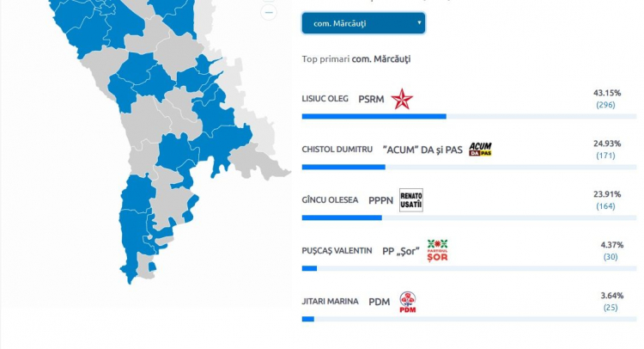Click the dropdown arrow next to Mărcăuți
644x349 pixels.
pyautogui.click(x=419, y=22)
